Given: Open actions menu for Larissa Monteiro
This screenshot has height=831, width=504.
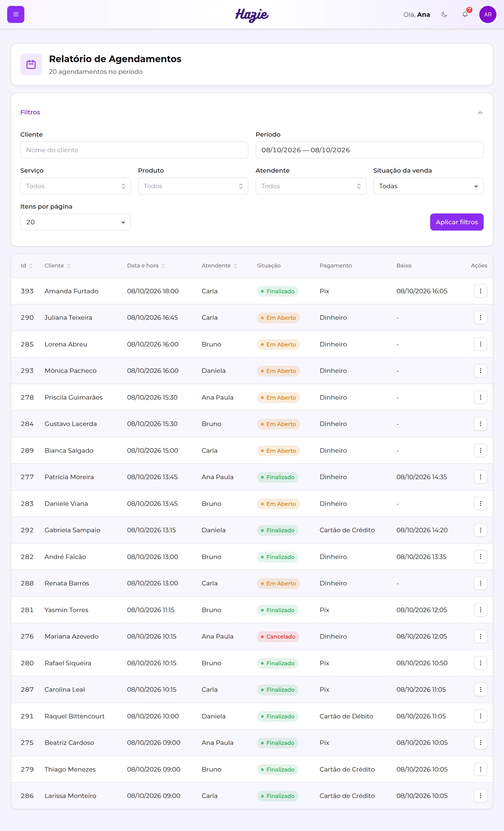Looking at the screenshot, I should click(x=480, y=796).
